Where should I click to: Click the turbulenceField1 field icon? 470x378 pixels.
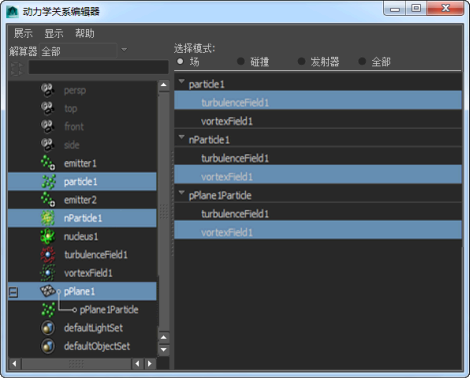(48, 255)
